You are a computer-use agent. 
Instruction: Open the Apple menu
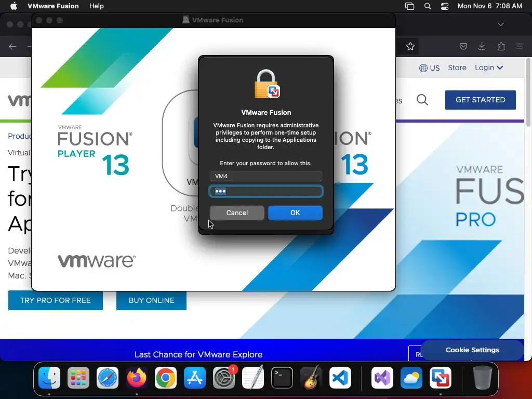coord(14,6)
